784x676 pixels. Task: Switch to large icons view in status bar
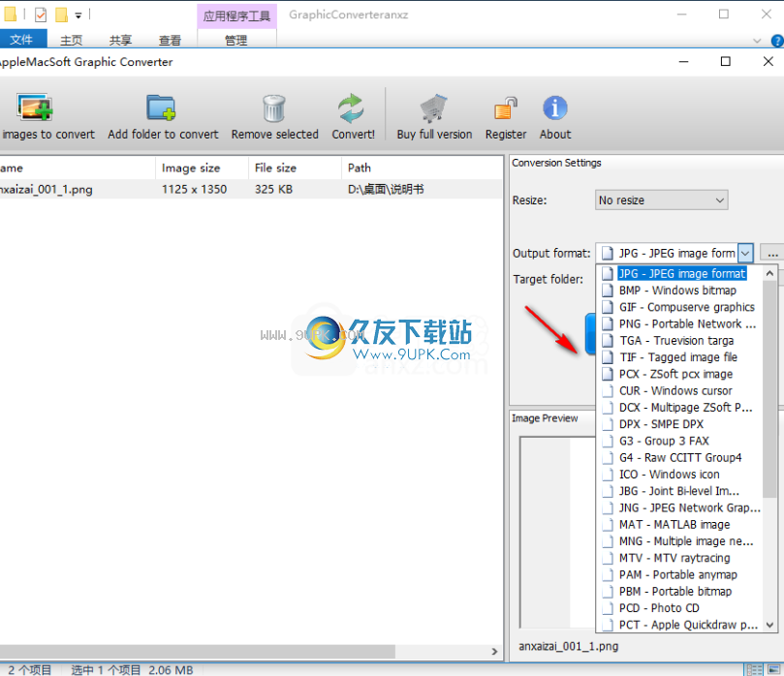click(774, 669)
